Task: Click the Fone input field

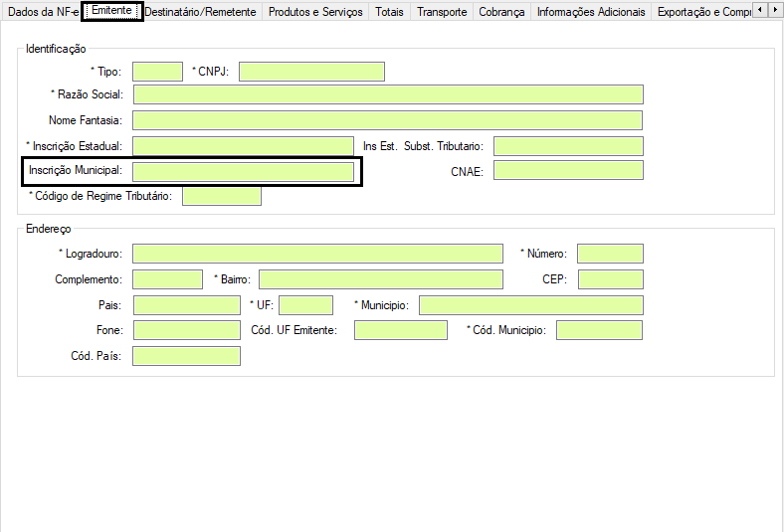Action: pos(187,330)
